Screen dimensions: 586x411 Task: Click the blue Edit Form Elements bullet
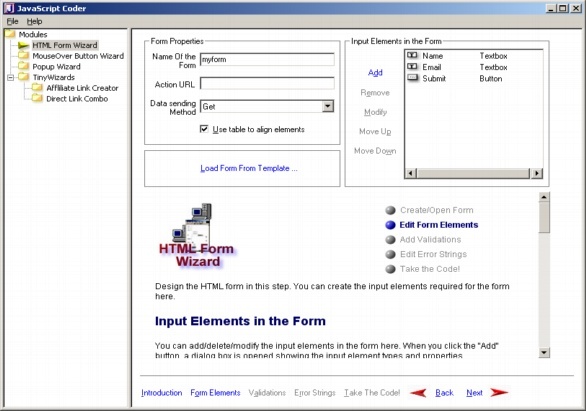pyautogui.click(x=391, y=225)
